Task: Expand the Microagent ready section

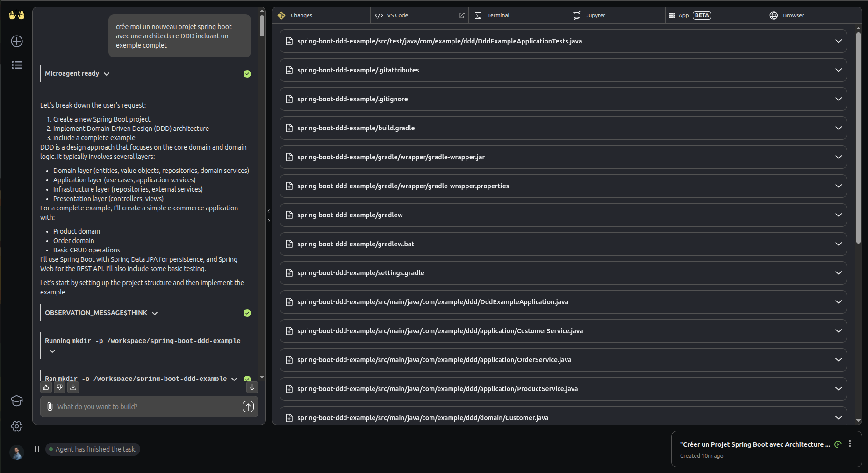Action: pyautogui.click(x=107, y=74)
